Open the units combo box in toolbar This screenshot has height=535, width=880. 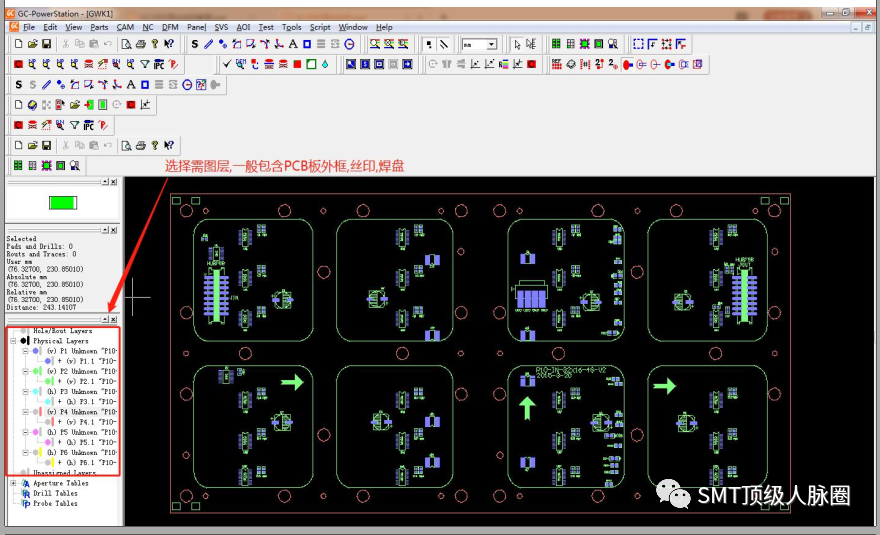479,44
